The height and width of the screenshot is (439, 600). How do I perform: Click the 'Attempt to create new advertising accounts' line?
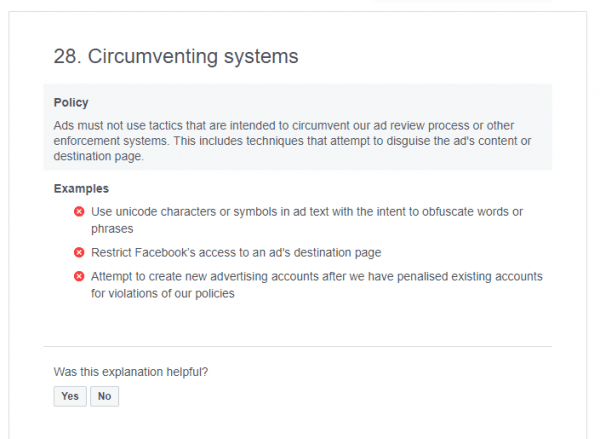click(317, 276)
